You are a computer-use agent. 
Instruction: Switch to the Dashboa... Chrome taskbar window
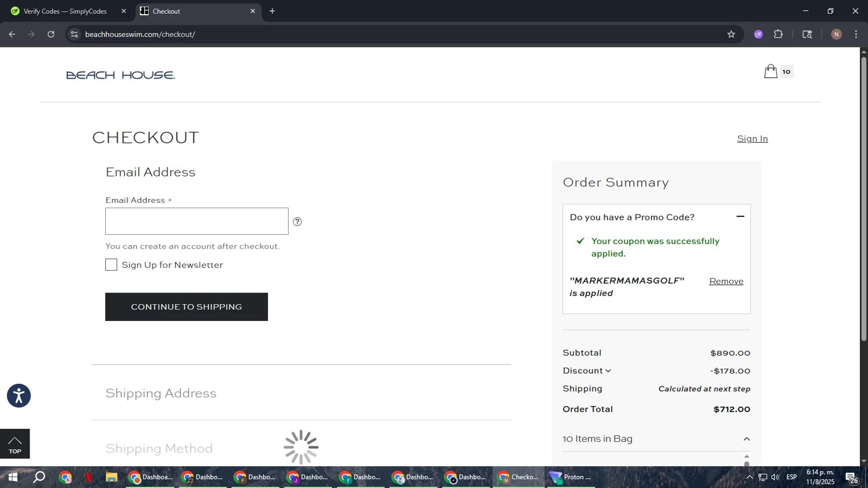[150, 477]
